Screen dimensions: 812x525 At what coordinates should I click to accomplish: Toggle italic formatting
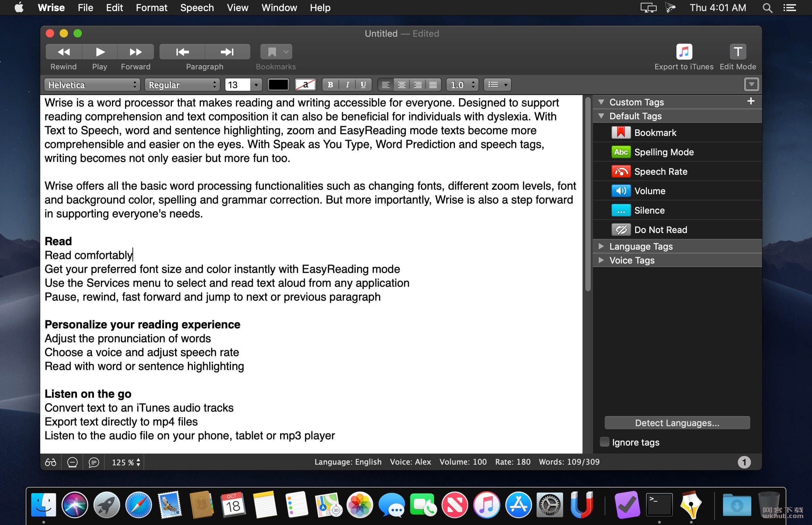tap(347, 85)
